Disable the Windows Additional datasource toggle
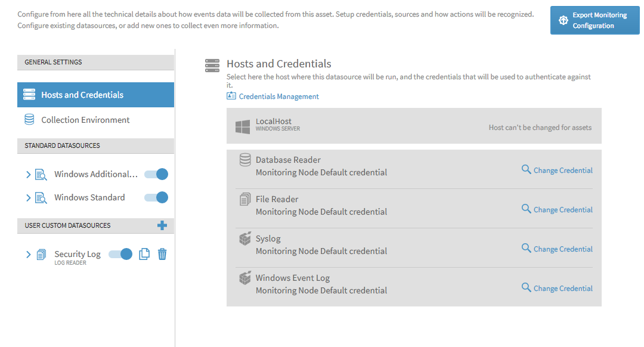The image size is (644, 347). click(x=156, y=174)
